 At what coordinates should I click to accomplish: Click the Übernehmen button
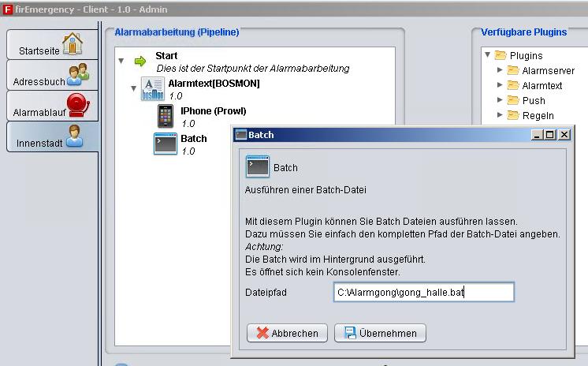(380, 333)
